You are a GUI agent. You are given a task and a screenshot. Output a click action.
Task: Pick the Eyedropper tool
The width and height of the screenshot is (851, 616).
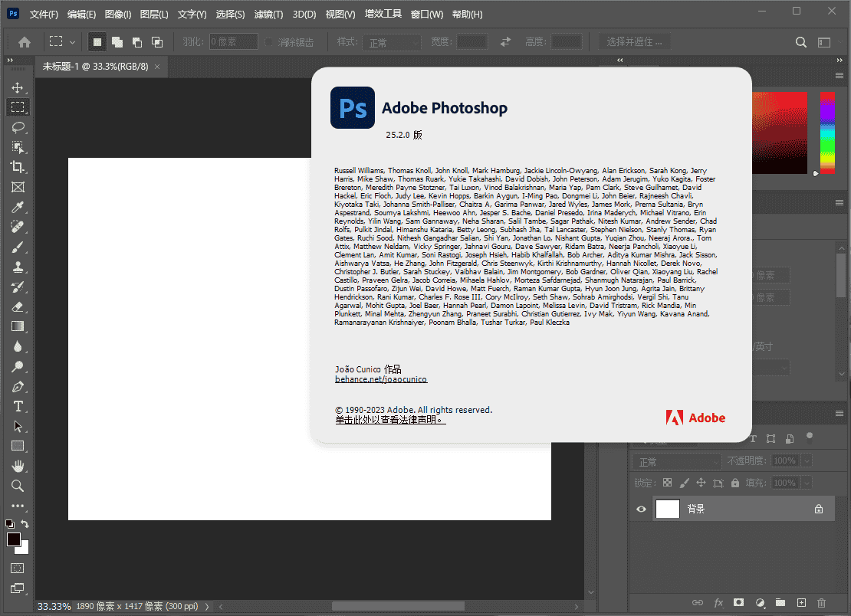18,207
